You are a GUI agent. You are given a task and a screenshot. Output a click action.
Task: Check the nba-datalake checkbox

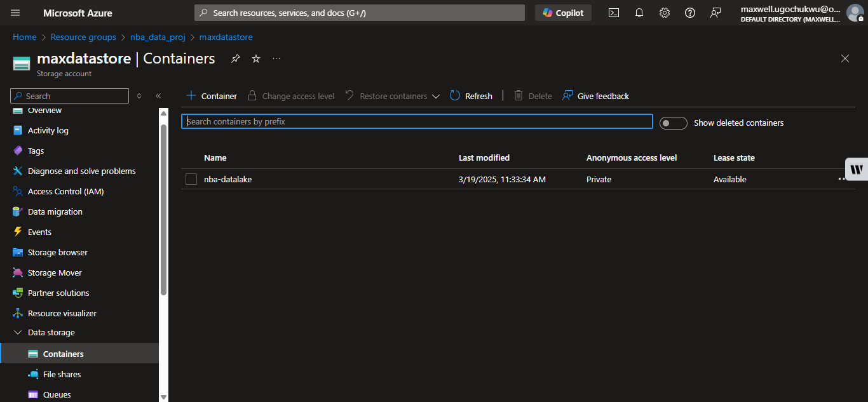coord(191,179)
